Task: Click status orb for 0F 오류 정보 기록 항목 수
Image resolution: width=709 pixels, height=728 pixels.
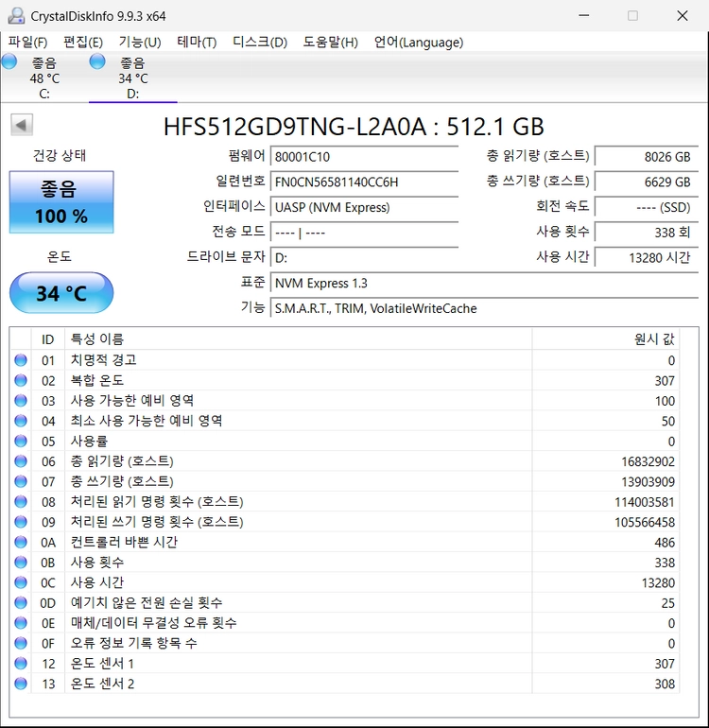Action: (x=21, y=643)
